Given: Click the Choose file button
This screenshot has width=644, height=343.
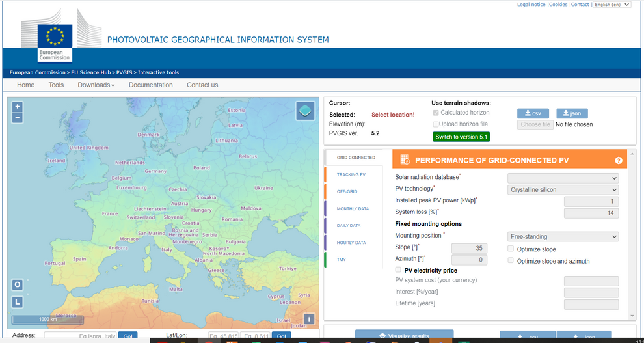Looking at the screenshot, I should point(535,124).
